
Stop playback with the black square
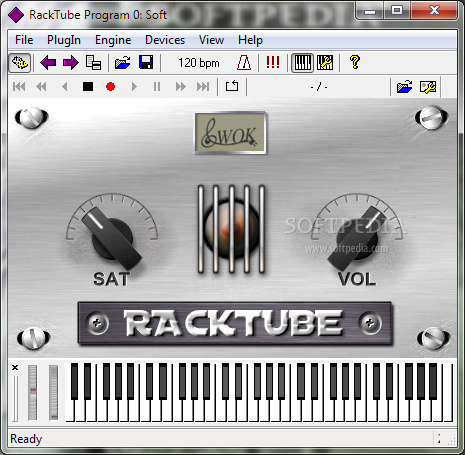88,87
